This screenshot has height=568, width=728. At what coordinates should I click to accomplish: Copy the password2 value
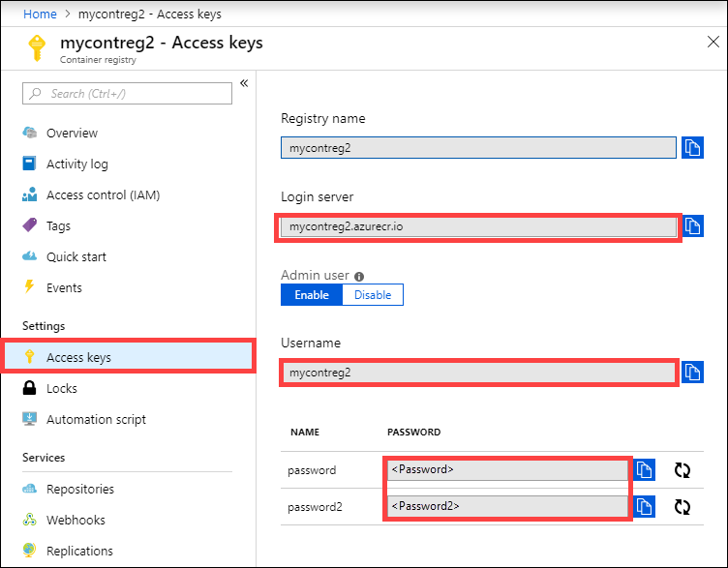[x=644, y=506]
